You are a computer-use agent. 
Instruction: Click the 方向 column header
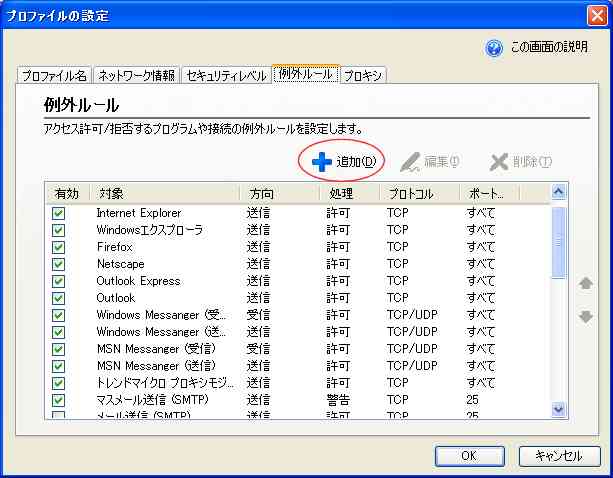coord(280,193)
